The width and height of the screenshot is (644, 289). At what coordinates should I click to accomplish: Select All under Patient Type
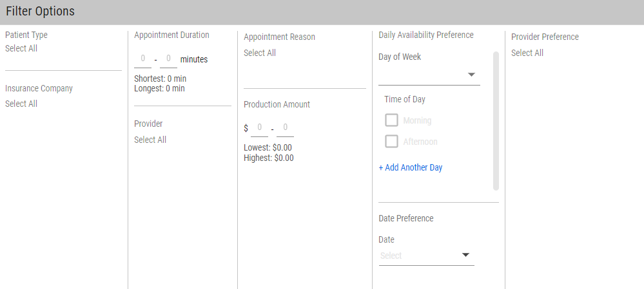(21, 48)
